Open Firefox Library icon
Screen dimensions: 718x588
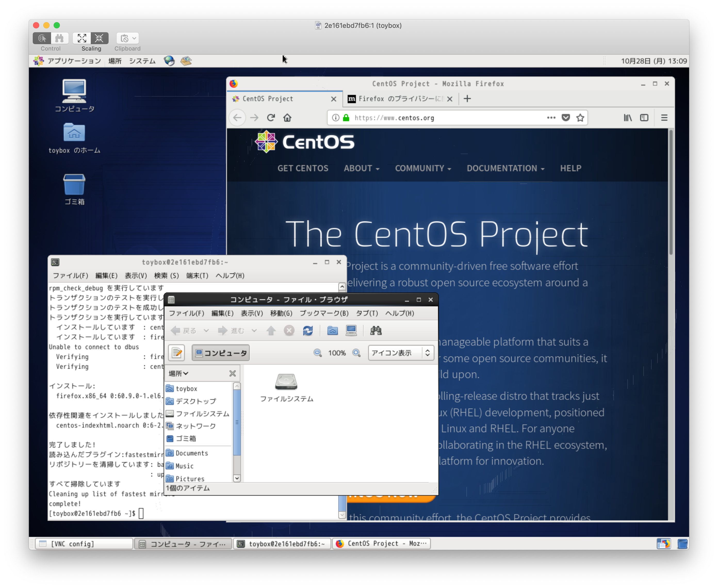point(627,118)
